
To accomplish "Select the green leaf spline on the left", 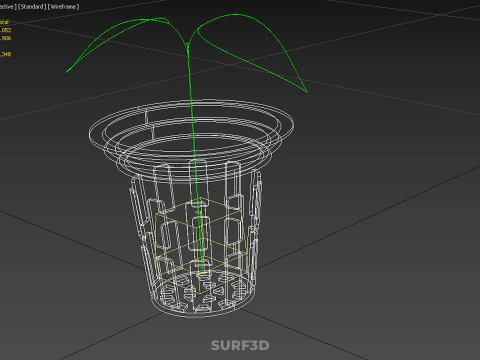I will click(117, 44).
